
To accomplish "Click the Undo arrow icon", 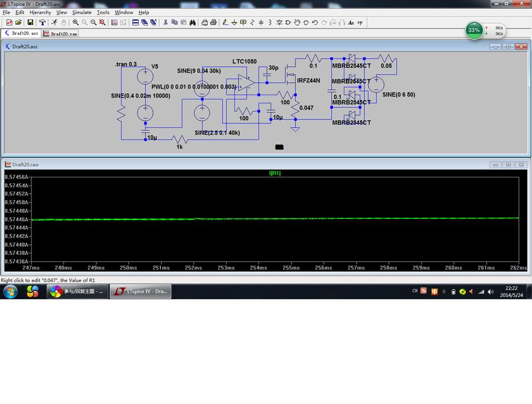I will (315, 22).
